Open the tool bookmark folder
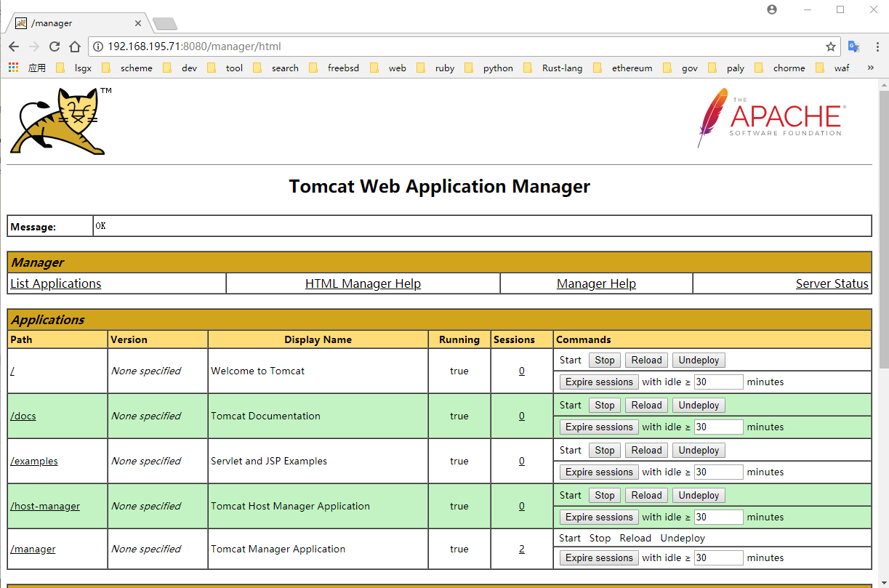The width and height of the screenshot is (889, 588). tap(225, 68)
